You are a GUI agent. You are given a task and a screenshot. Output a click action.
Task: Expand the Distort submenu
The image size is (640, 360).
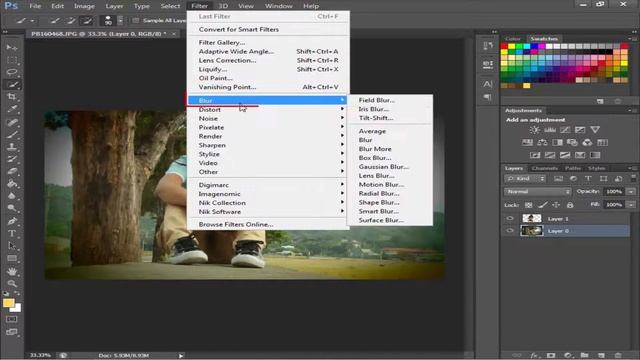(267, 109)
